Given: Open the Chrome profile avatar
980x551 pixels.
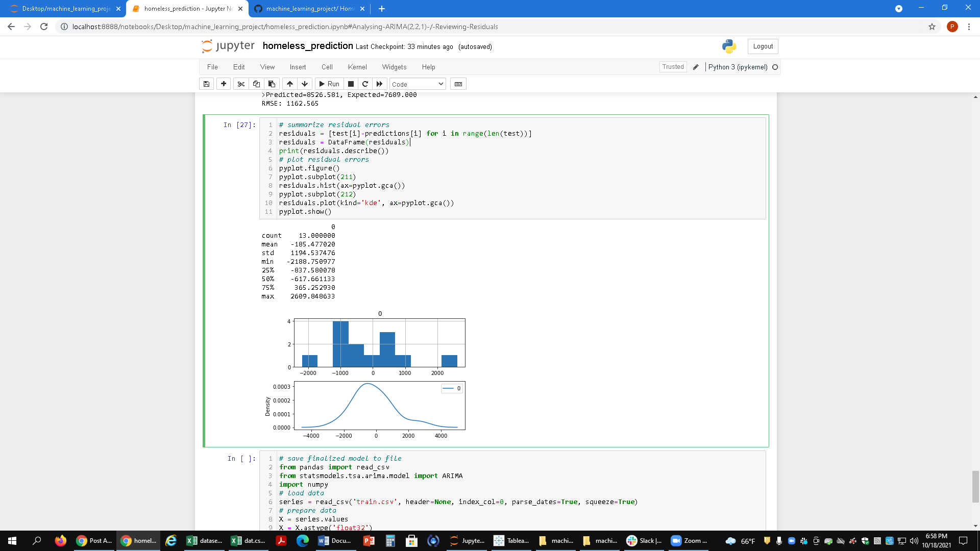Looking at the screenshot, I should coord(952,27).
